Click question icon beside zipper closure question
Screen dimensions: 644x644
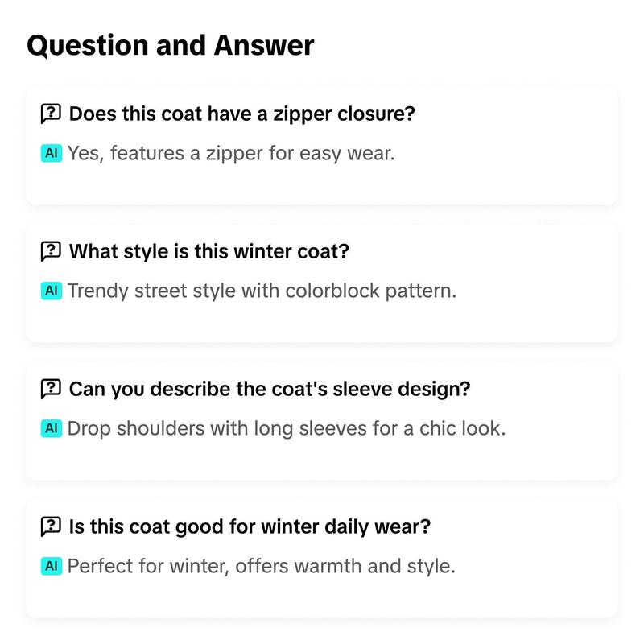click(x=51, y=114)
